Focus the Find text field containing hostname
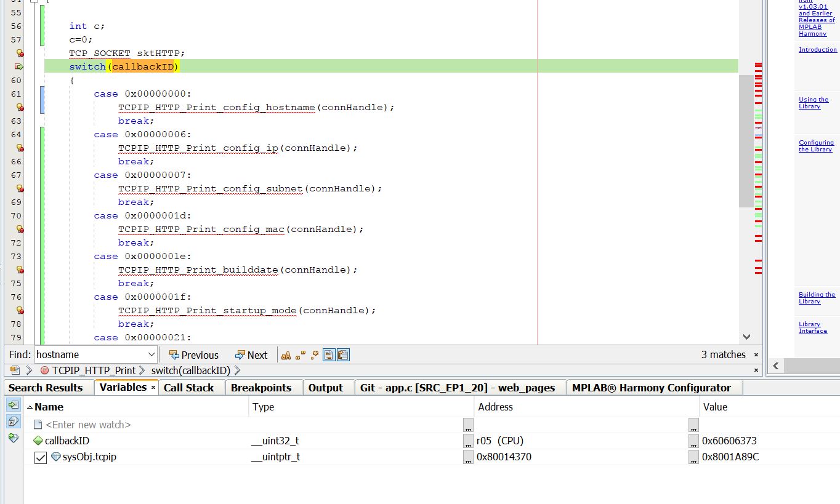Image resolution: width=840 pixels, height=504 pixels. click(x=91, y=355)
